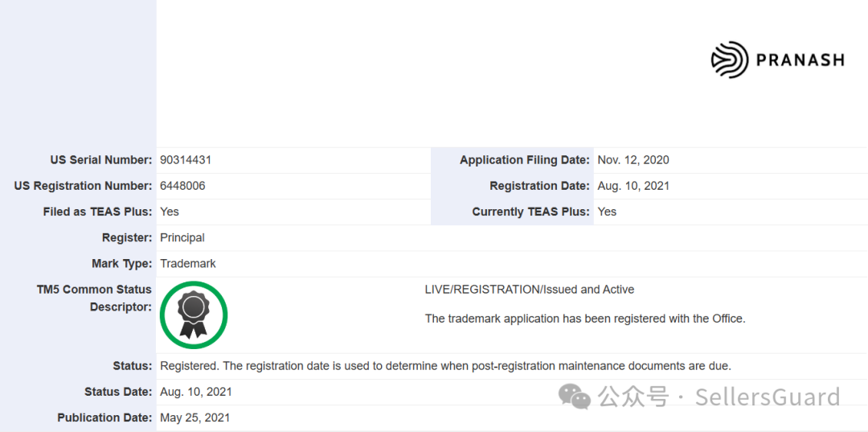
Task: Click the Currently TEAS Plus label
Action: coord(531,212)
